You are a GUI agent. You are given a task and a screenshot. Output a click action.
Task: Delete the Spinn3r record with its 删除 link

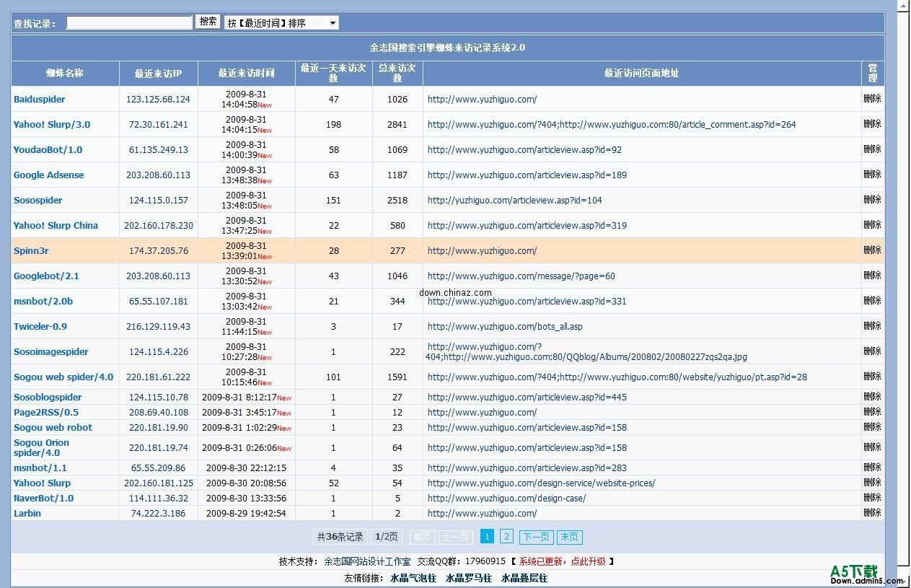pos(871,250)
